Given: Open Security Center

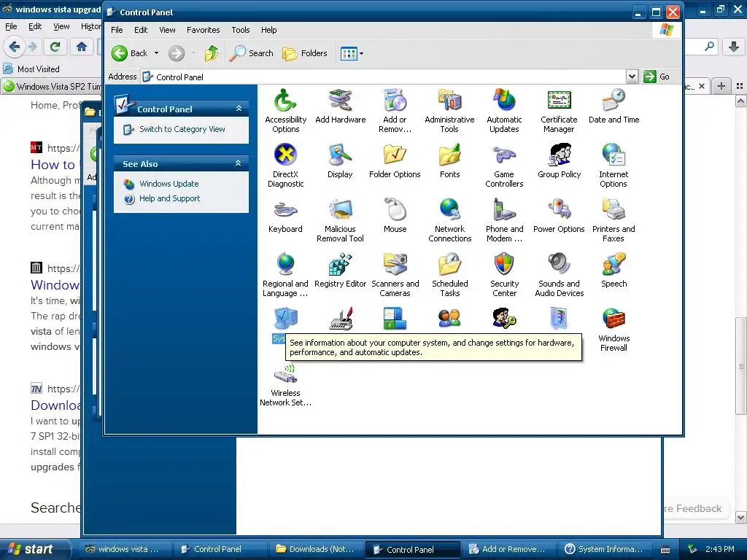Looking at the screenshot, I should [x=504, y=275].
